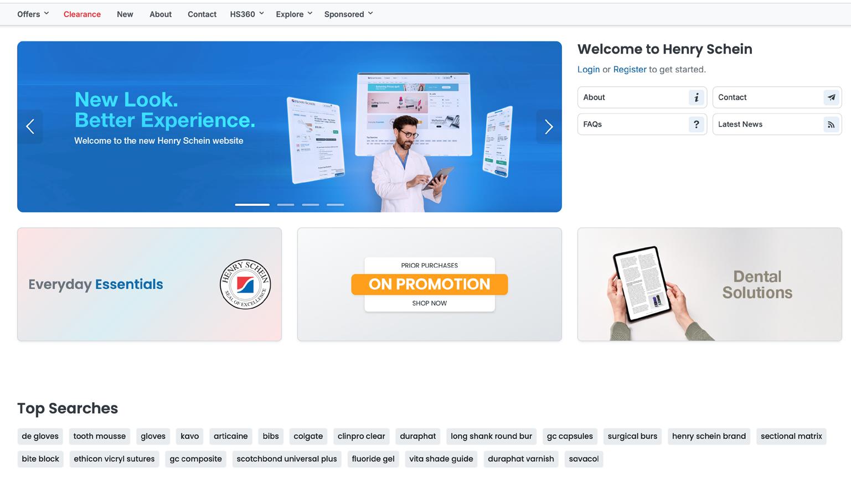This screenshot has height=504, width=851.
Task: Click the About info icon
Action: click(x=697, y=97)
